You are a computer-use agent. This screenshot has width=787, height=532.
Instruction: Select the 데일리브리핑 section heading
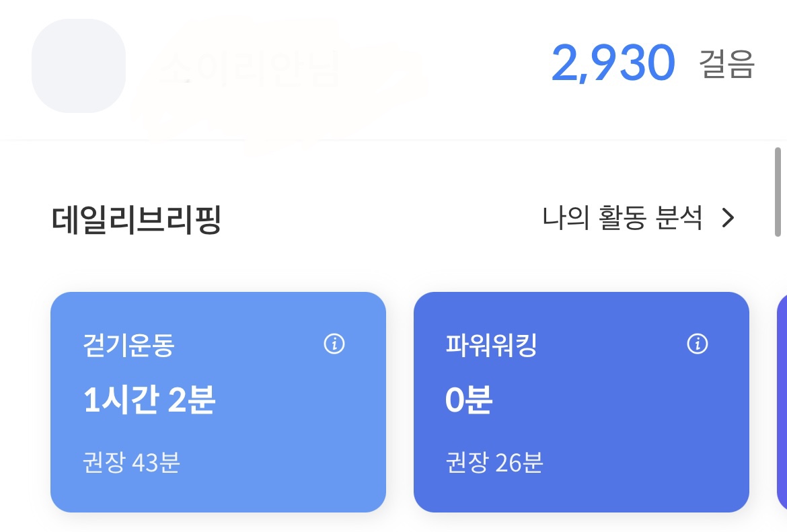tap(137, 220)
